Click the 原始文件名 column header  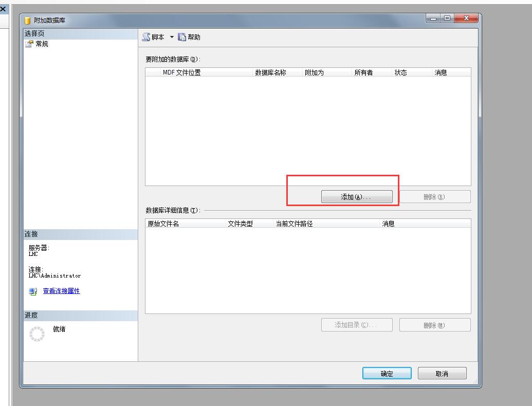pos(186,224)
